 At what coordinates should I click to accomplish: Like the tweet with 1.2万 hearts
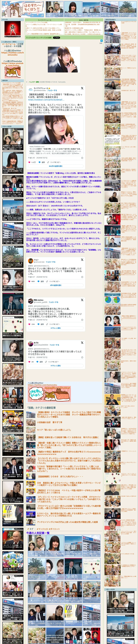tap(29, 162)
